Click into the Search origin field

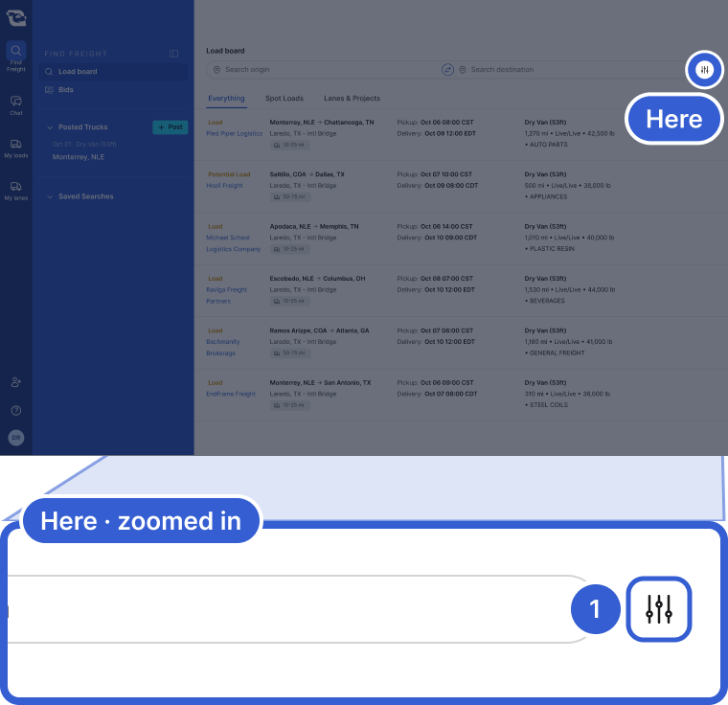coord(323,70)
